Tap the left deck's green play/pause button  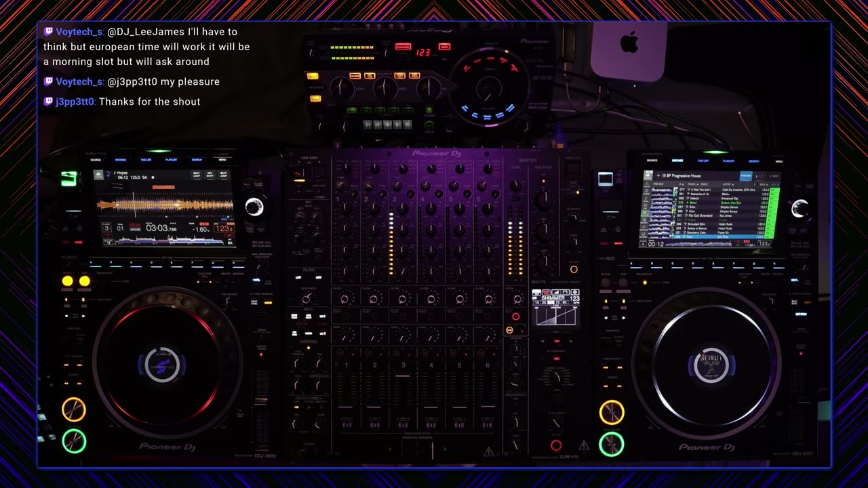74,441
